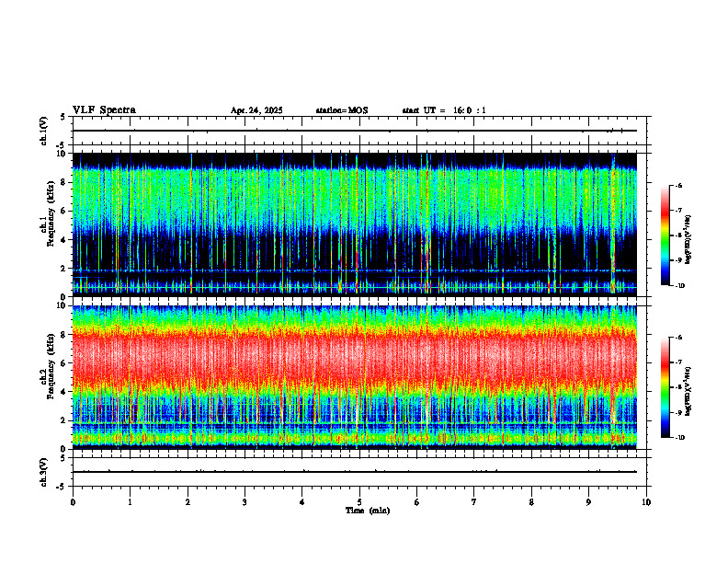Click the 5 tick label on ch.1(V) axis

(64, 117)
